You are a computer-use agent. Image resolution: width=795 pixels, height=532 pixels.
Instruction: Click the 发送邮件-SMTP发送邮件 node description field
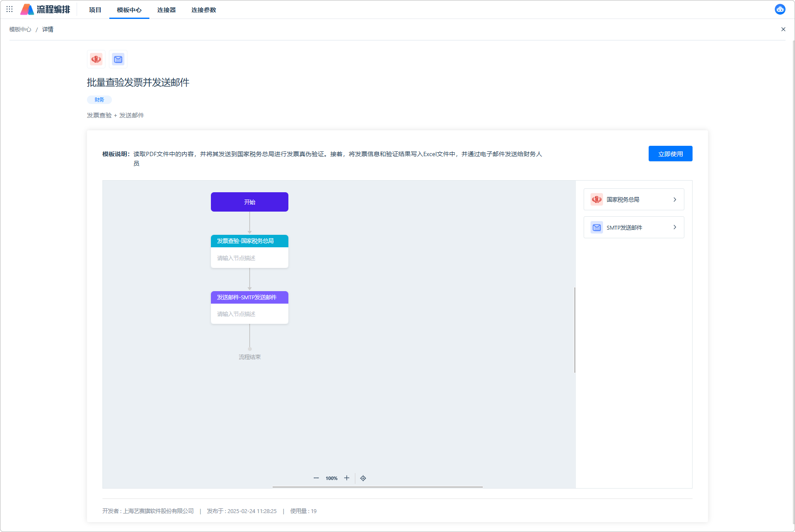[x=250, y=314]
